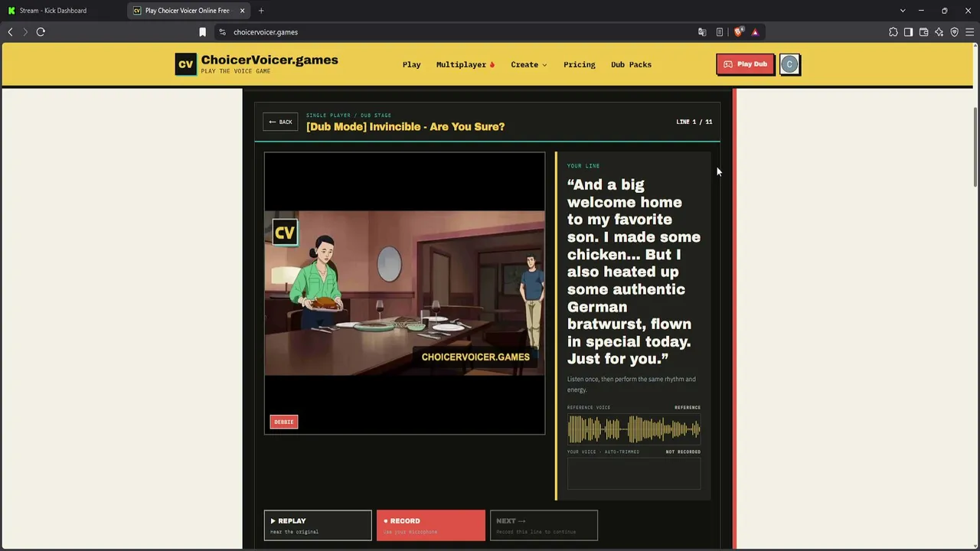This screenshot has height=551, width=980.
Task: Open the Brave Wallet icon
Action: click(x=924, y=32)
